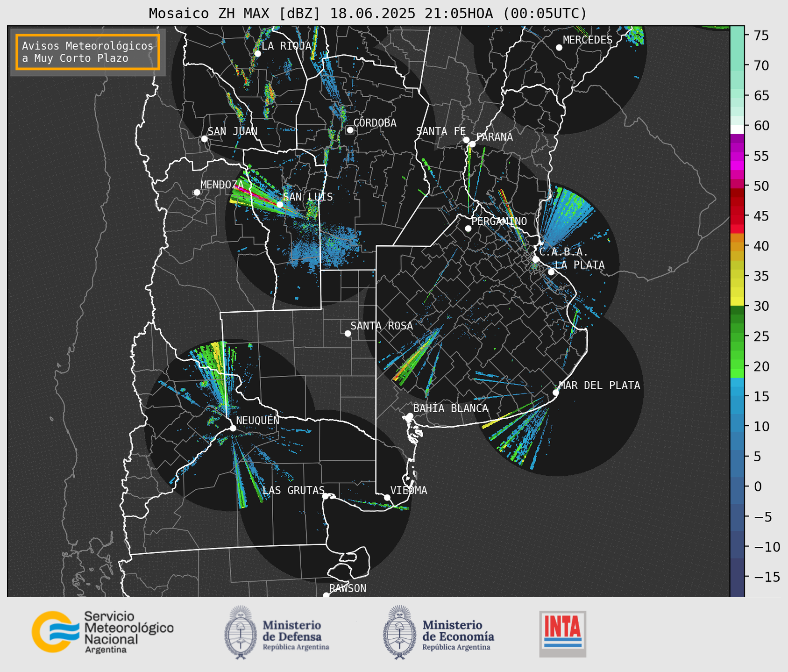
Task: Select the LA RIOJA city marker
Action: (257, 54)
